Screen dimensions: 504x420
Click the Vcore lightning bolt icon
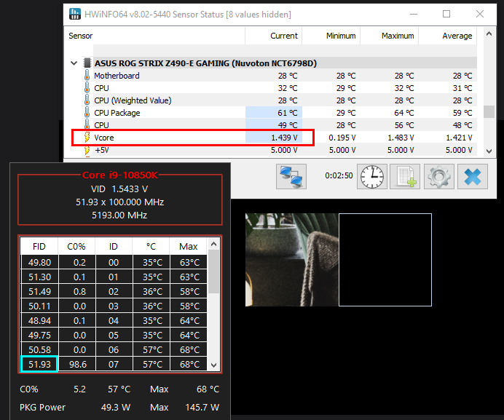coord(87,138)
